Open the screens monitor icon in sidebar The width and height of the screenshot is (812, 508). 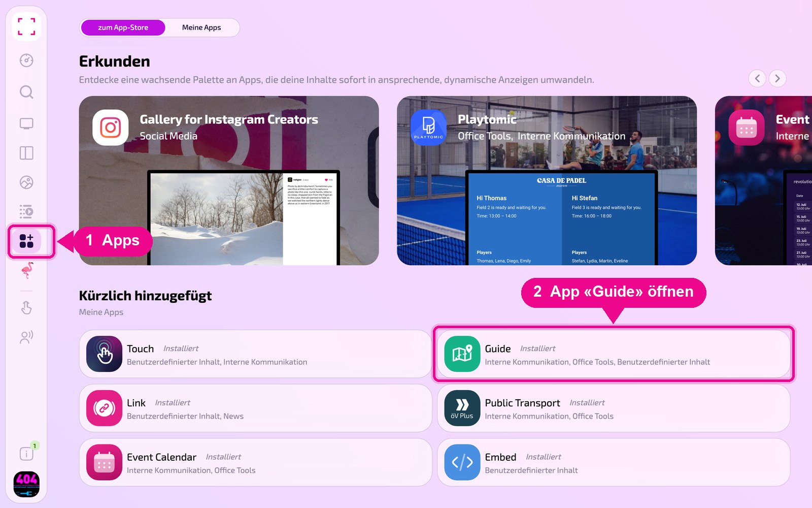pos(26,123)
